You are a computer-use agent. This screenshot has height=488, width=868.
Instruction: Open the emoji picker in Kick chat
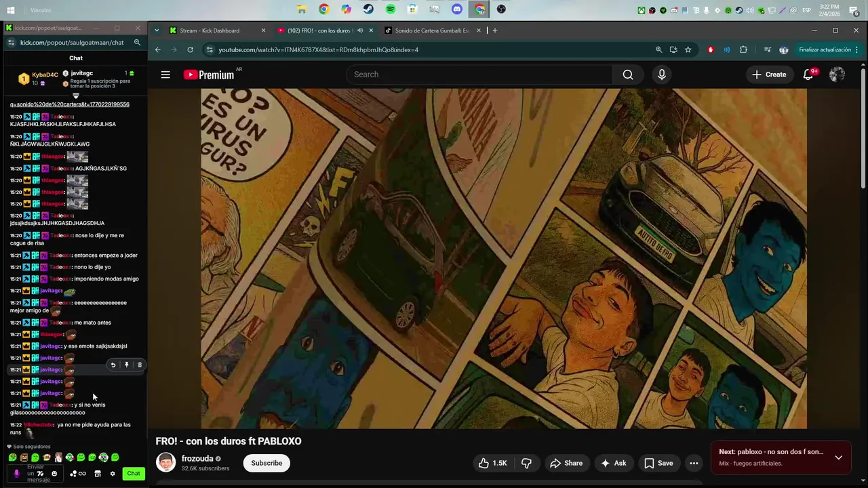pos(54,473)
